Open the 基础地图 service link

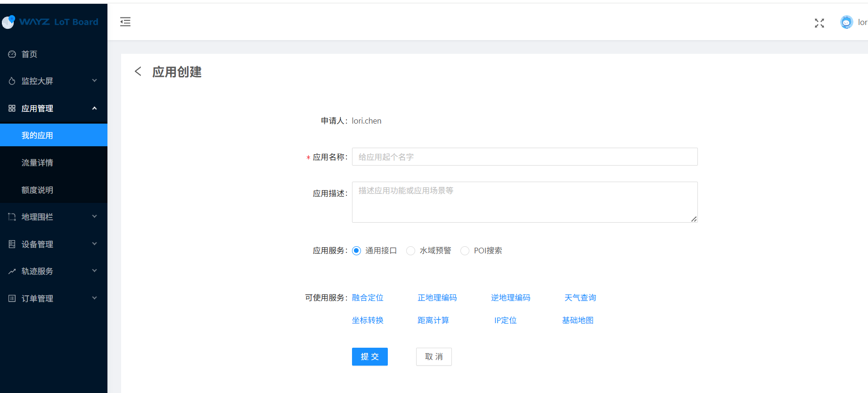coord(578,320)
